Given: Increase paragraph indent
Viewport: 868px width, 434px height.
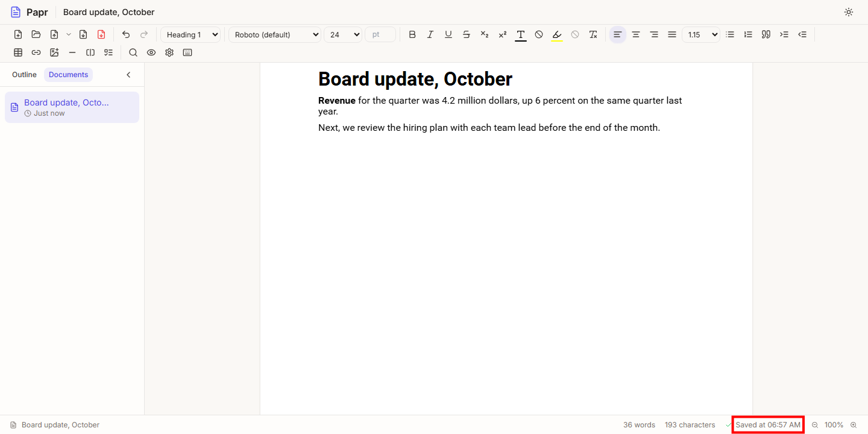Looking at the screenshot, I should coord(784,34).
